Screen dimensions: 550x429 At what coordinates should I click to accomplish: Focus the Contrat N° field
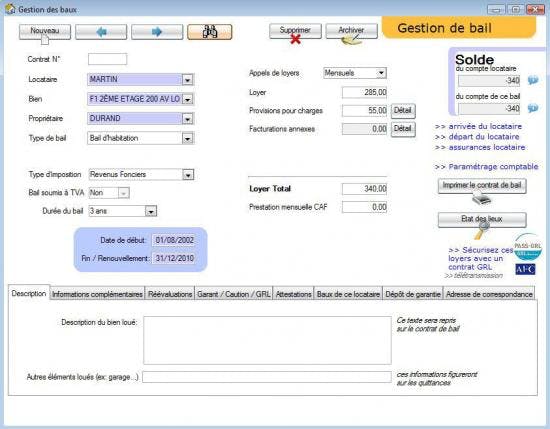coord(107,59)
